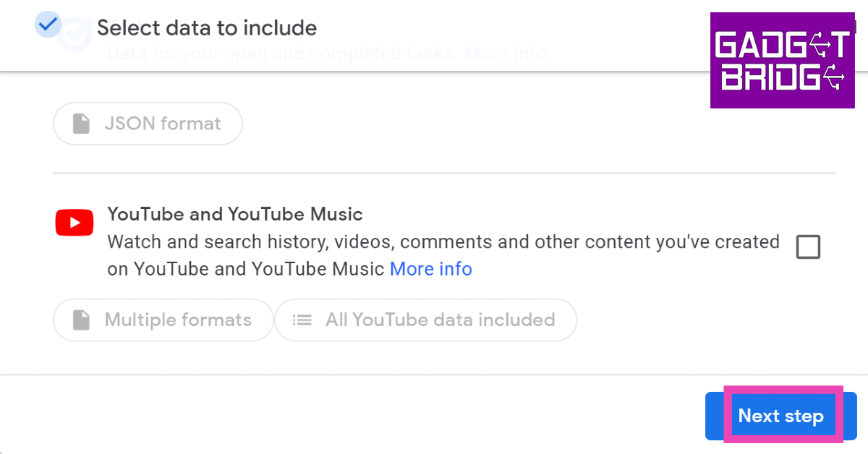Click the divider line above the YouTube section

tap(443, 174)
